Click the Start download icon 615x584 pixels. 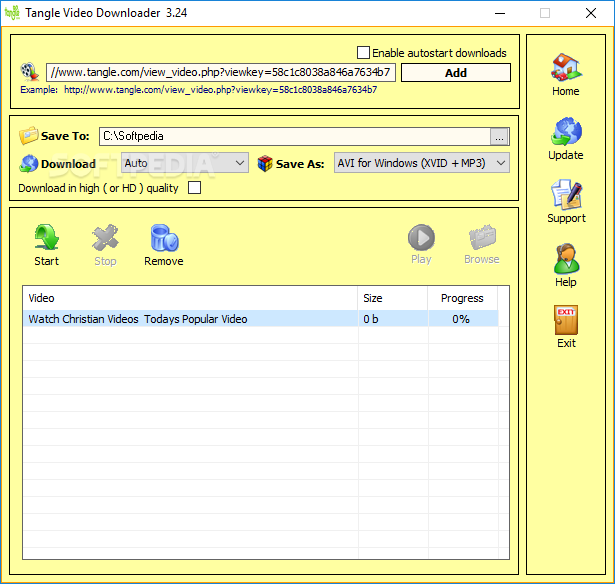tap(47, 237)
